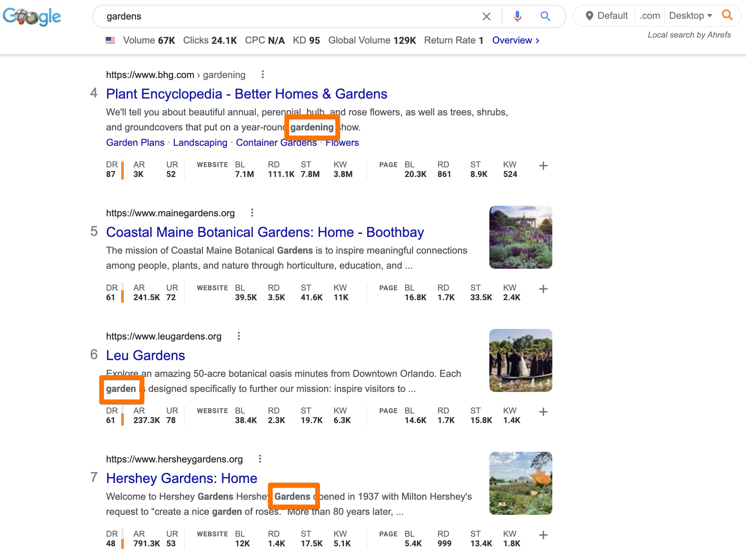746x560 pixels.
Task: Open the Garden Plans sitelink
Action: 135,142
